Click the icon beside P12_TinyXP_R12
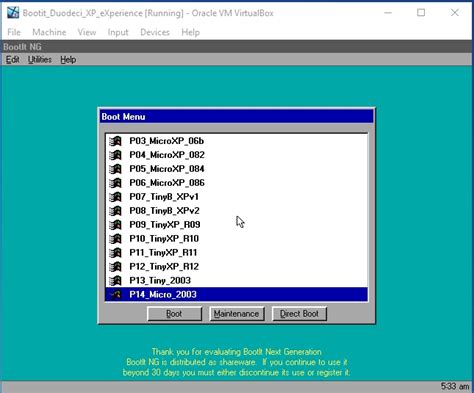 coord(115,267)
